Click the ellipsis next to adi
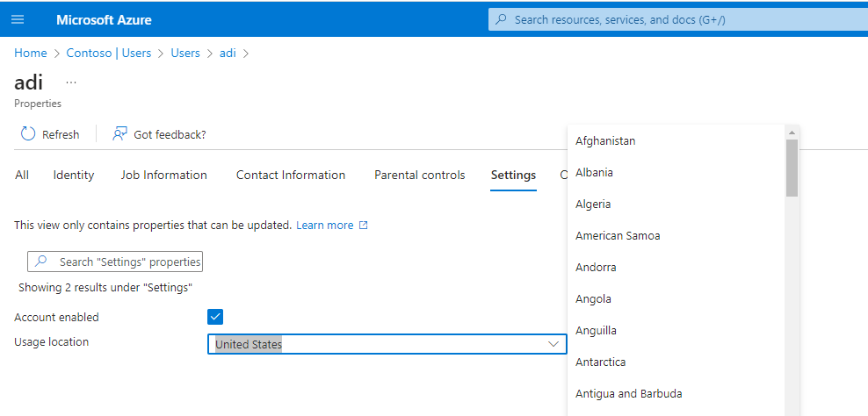 coord(71,82)
